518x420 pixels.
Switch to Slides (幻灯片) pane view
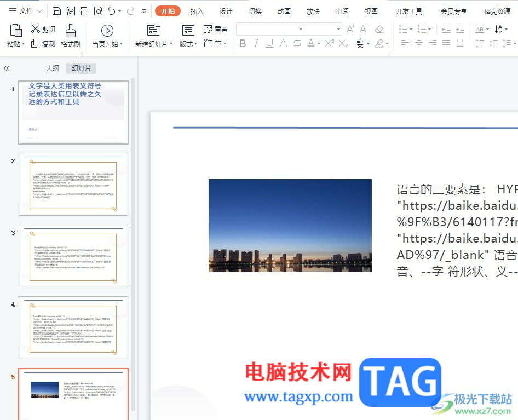point(81,68)
